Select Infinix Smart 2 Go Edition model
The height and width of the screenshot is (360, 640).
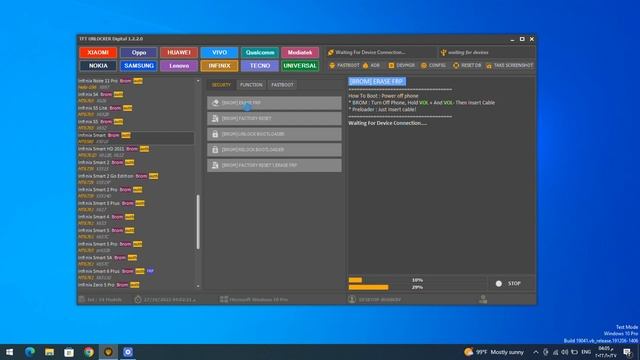tap(136, 179)
